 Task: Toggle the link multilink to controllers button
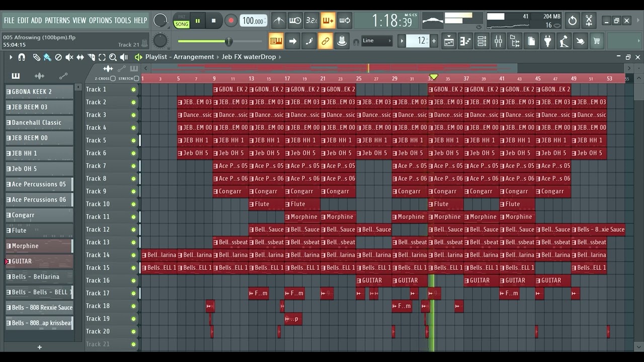click(x=326, y=41)
